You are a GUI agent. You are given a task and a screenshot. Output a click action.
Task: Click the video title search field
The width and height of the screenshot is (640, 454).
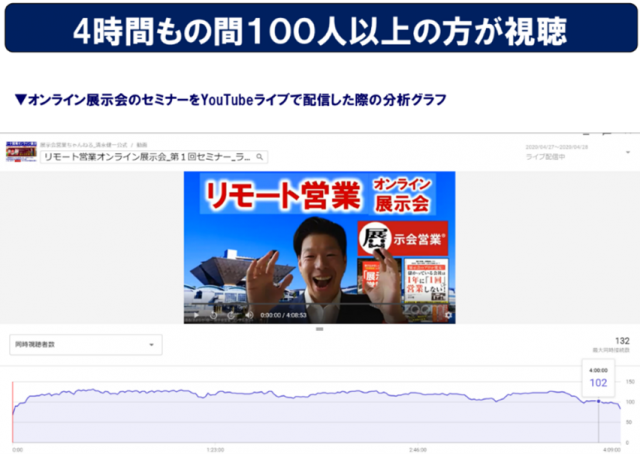pyautogui.click(x=154, y=157)
